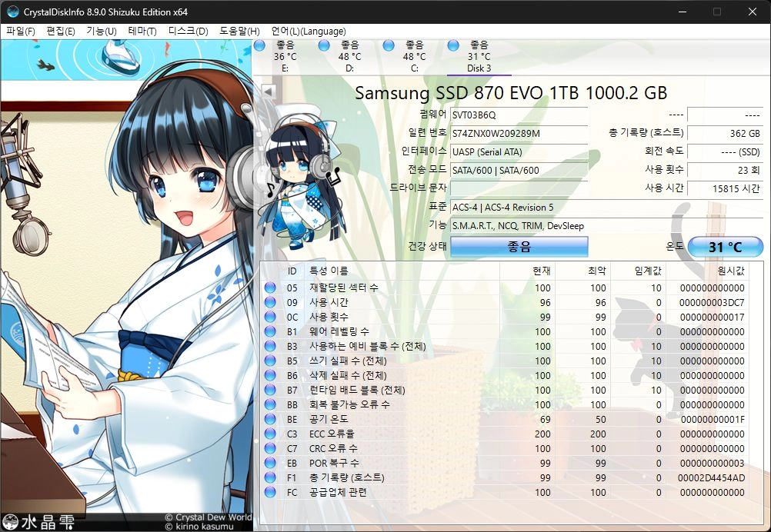Screen dimensions: 771x532
Task: Open the 도움말(H) menu
Action: [x=239, y=32]
